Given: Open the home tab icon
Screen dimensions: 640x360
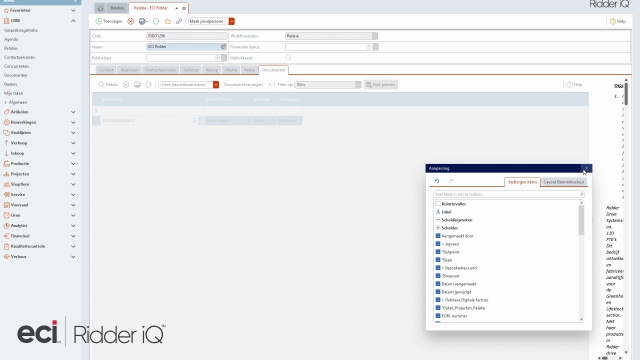Looking at the screenshot, I should coord(100,8).
